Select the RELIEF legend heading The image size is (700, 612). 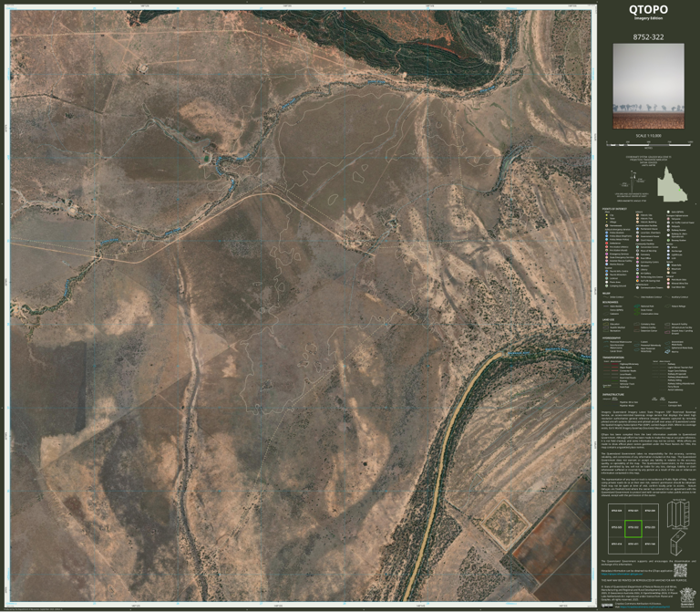pyautogui.click(x=606, y=294)
